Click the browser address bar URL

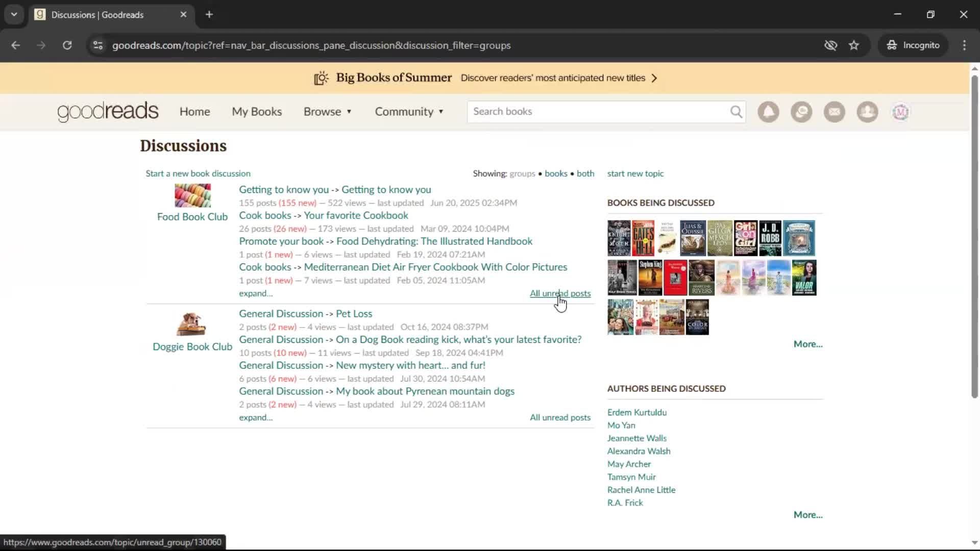pyautogui.click(x=311, y=45)
